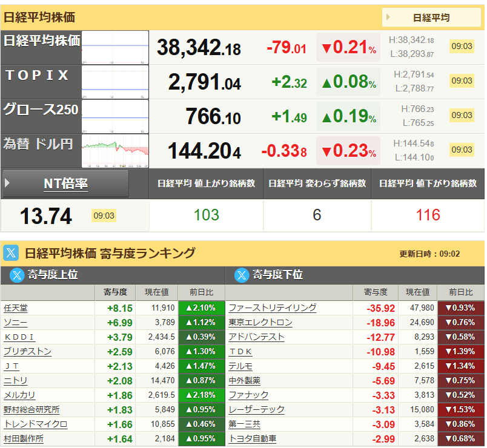Image resolution: width=487 pixels, height=448 pixels.
Task: Click the TOPIX index label
Action: point(38,75)
